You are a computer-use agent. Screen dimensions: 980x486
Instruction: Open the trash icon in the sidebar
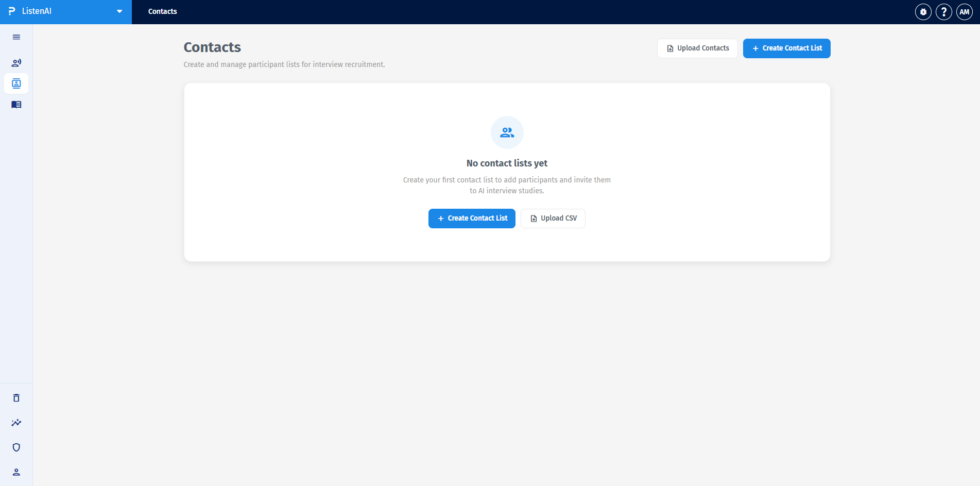pyautogui.click(x=16, y=398)
